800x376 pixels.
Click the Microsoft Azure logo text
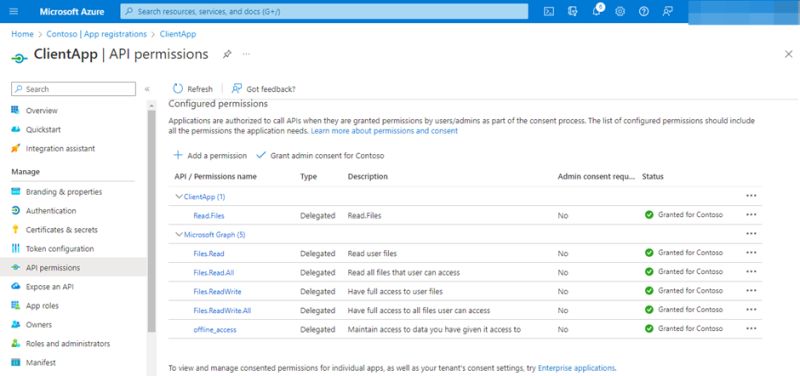72,11
